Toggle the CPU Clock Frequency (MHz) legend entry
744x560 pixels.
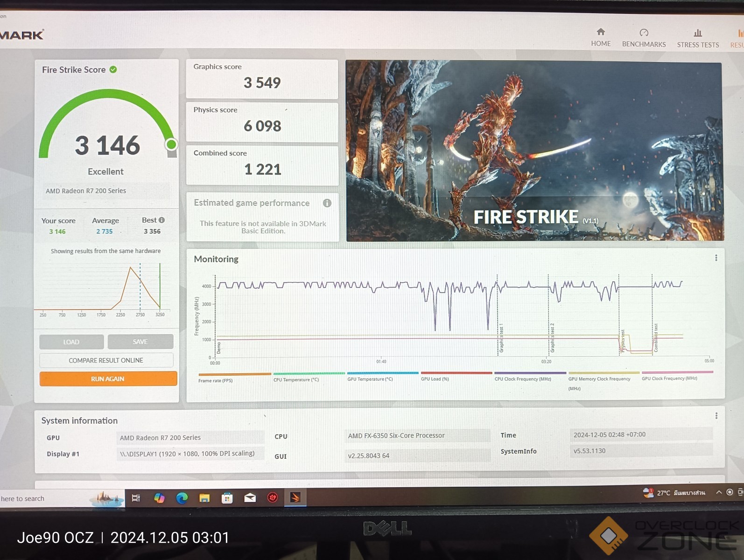tap(530, 376)
